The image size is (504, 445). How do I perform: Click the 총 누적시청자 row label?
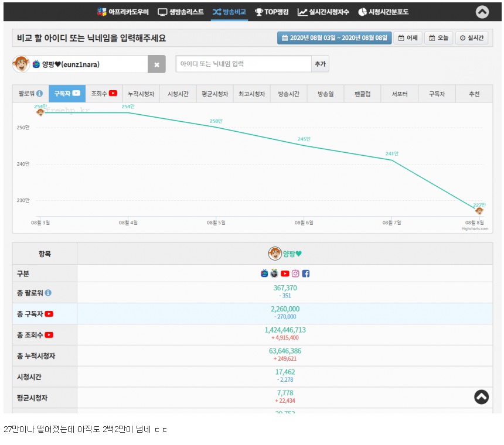click(36, 356)
